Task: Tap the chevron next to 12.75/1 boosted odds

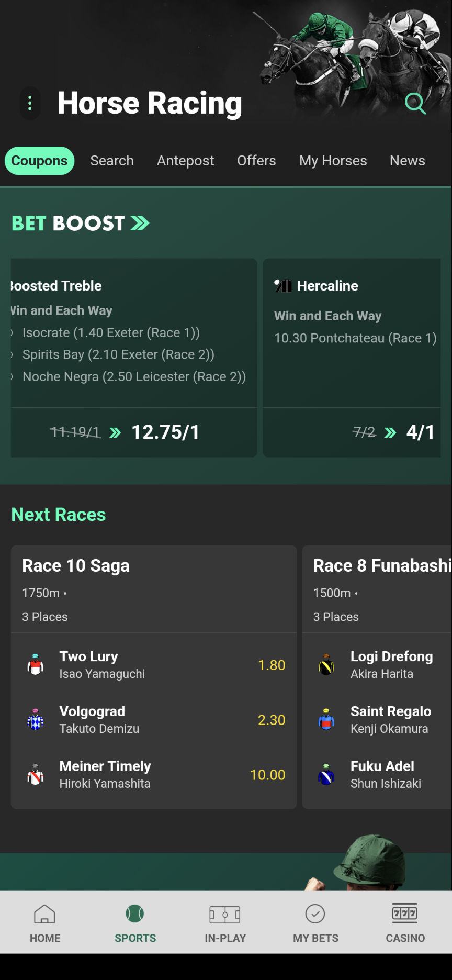Action: coord(115,432)
